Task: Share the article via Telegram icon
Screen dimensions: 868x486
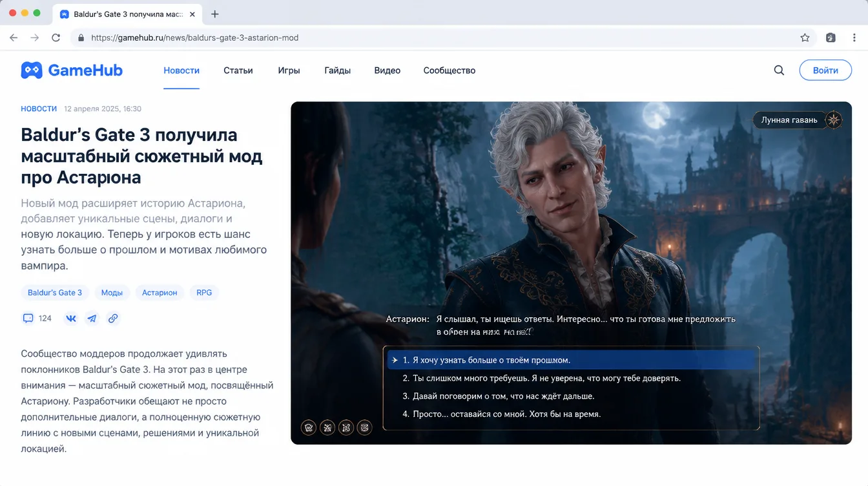Action: tap(92, 318)
